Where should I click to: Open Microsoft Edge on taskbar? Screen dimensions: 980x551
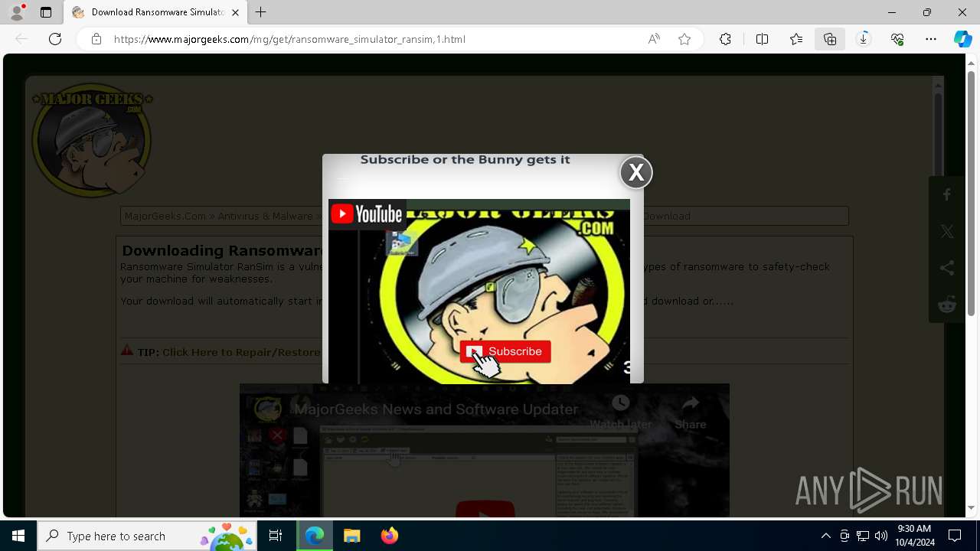[315, 536]
